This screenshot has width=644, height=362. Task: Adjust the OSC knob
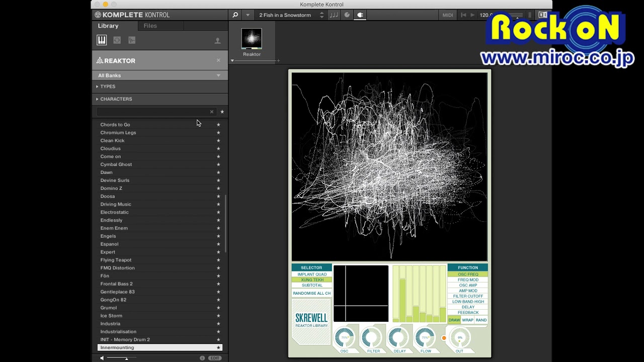[345, 337]
